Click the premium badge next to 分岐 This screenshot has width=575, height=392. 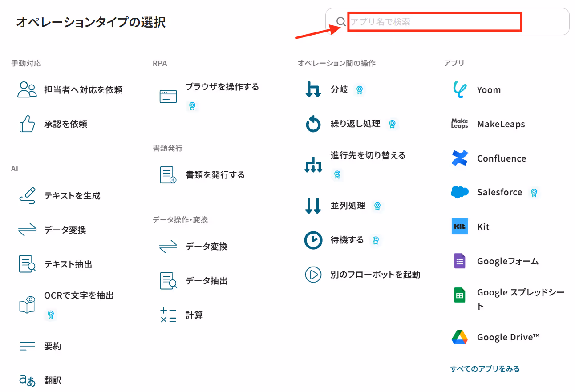[x=360, y=90]
